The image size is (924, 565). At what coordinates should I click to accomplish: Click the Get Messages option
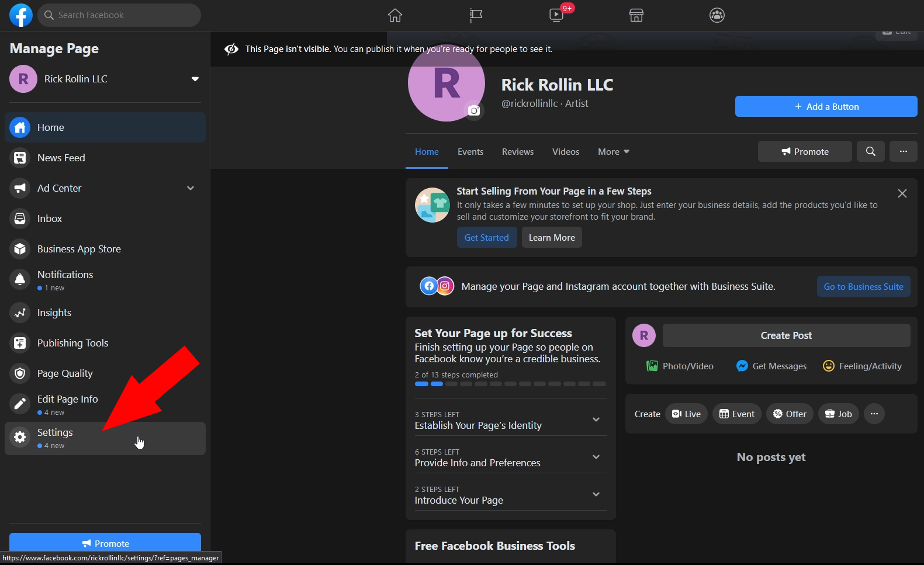pos(771,366)
